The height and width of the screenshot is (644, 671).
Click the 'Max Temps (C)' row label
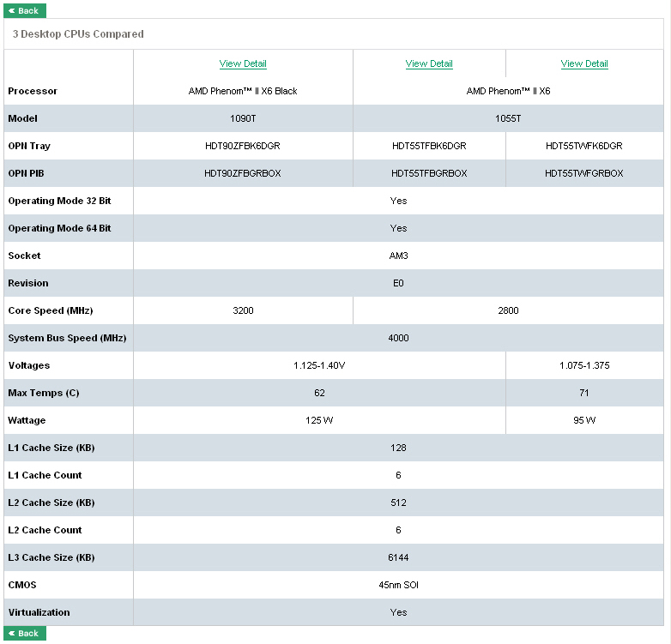[x=44, y=393]
